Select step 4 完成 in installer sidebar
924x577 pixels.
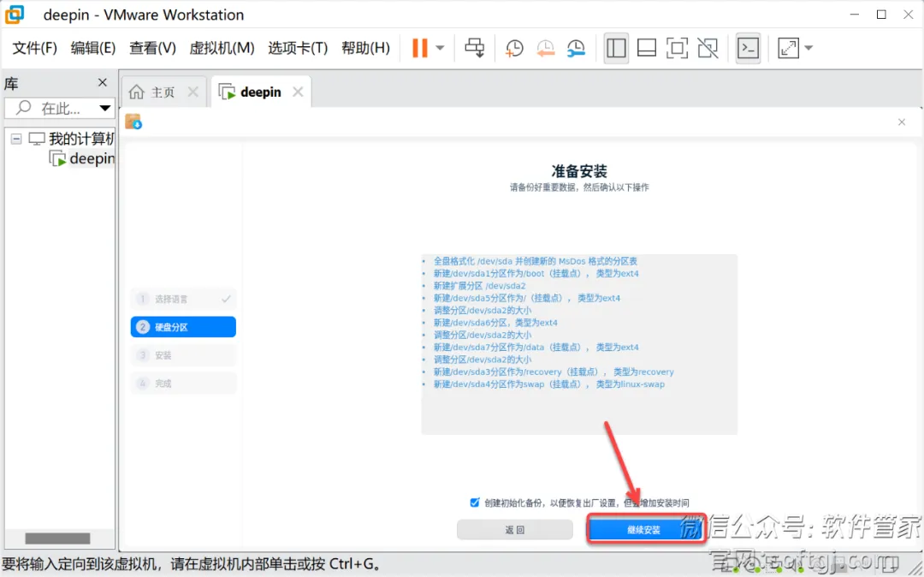coord(183,384)
